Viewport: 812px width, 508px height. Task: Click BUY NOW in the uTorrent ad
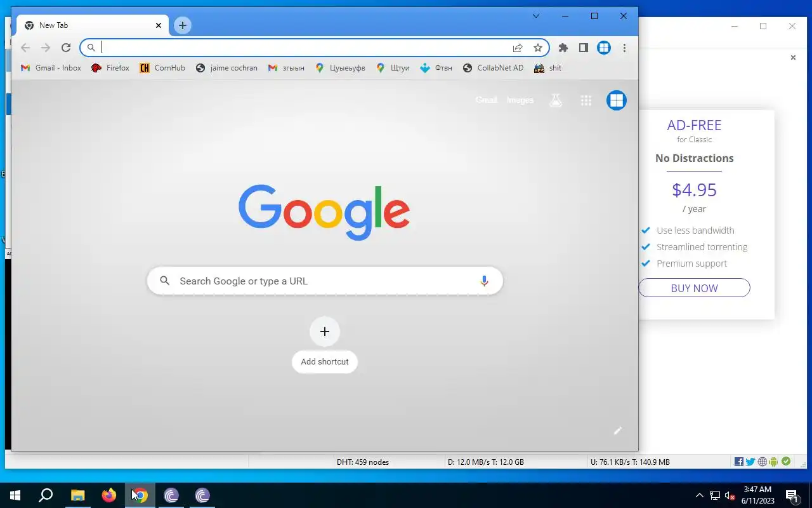(x=694, y=288)
